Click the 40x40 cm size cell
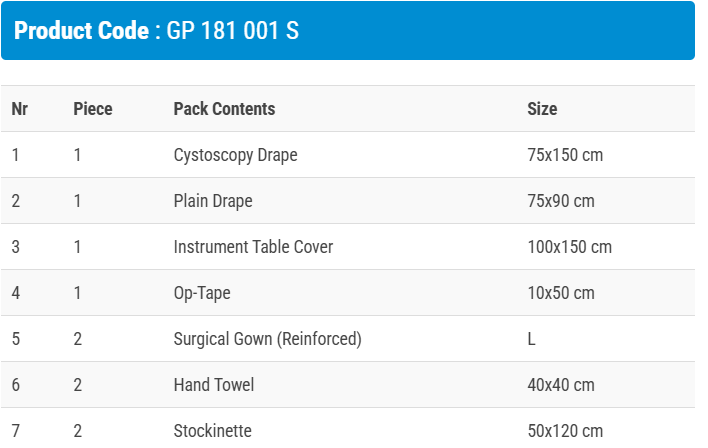 click(561, 385)
